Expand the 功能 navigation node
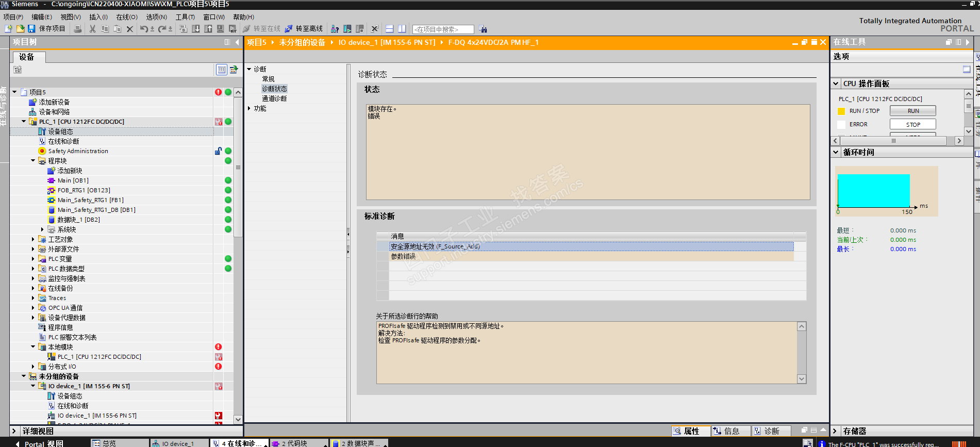The width and height of the screenshot is (980, 447). 249,108
